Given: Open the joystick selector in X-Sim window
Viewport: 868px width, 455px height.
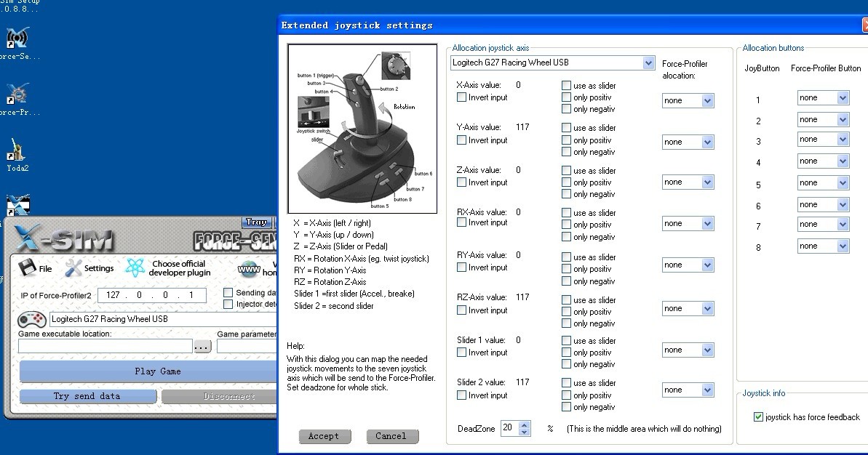Looking at the screenshot, I should tap(163, 319).
